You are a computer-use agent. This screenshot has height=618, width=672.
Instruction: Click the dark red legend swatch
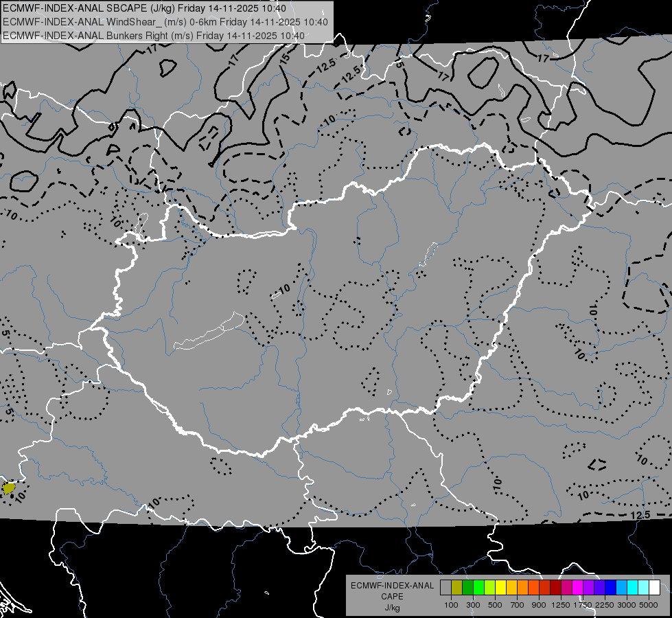pyautogui.click(x=556, y=587)
